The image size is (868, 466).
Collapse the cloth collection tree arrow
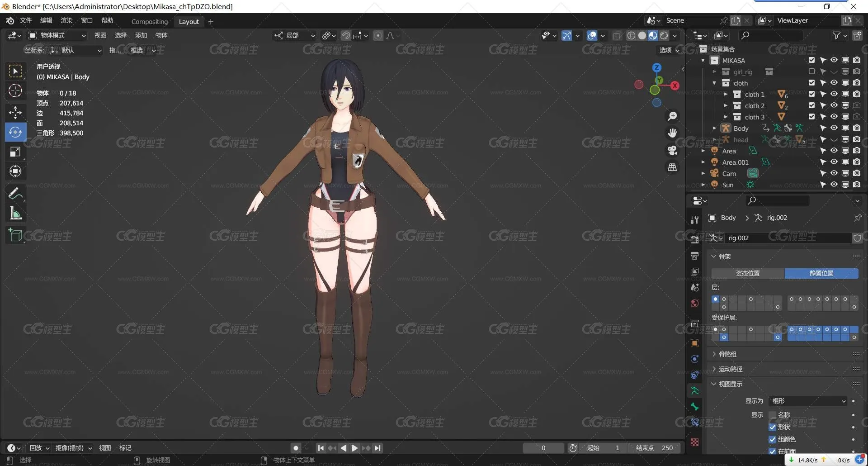714,83
